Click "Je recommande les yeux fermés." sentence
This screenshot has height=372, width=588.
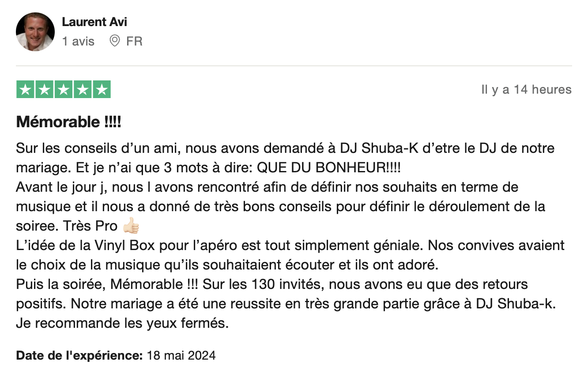pos(122,323)
